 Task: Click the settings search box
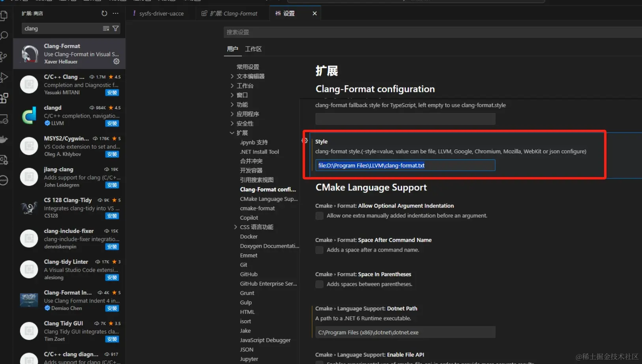[x=432, y=32]
